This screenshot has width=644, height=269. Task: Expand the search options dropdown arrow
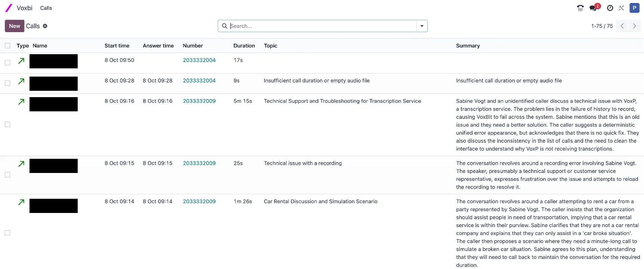click(x=422, y=26)
